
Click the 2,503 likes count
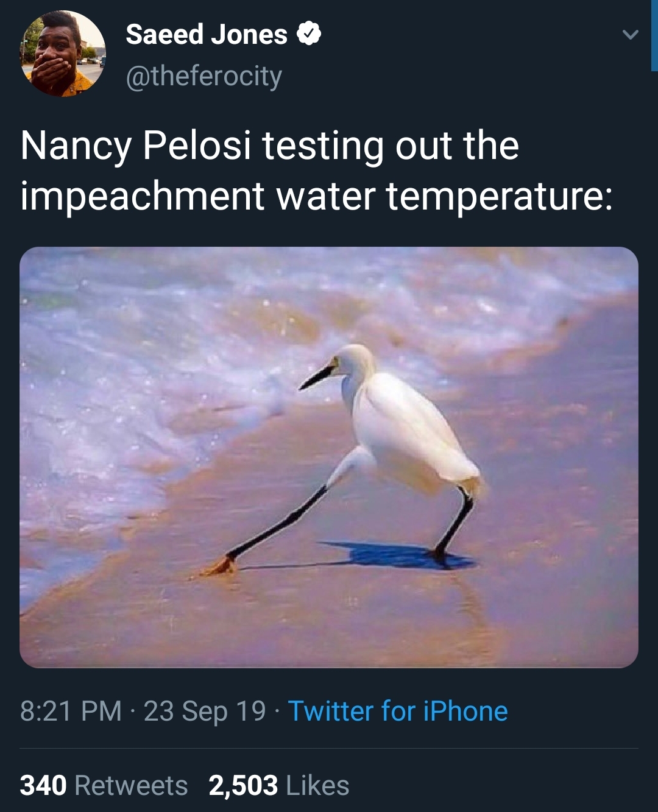(x=243, y=785)
